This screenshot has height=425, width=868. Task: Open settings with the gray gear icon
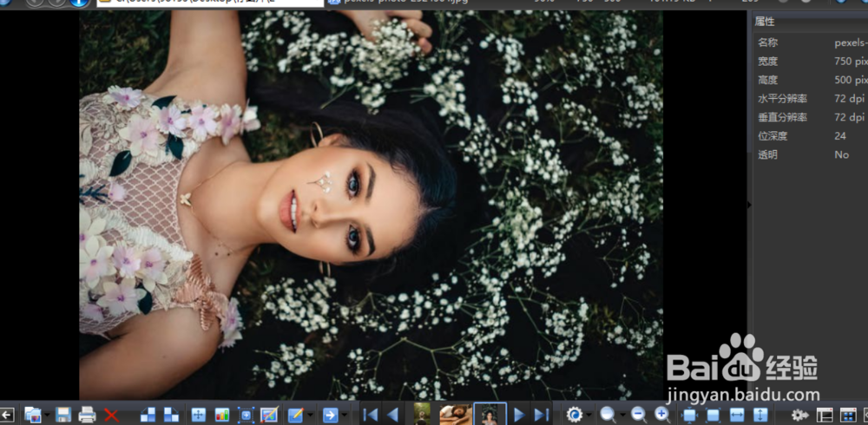tap(799, 415)
